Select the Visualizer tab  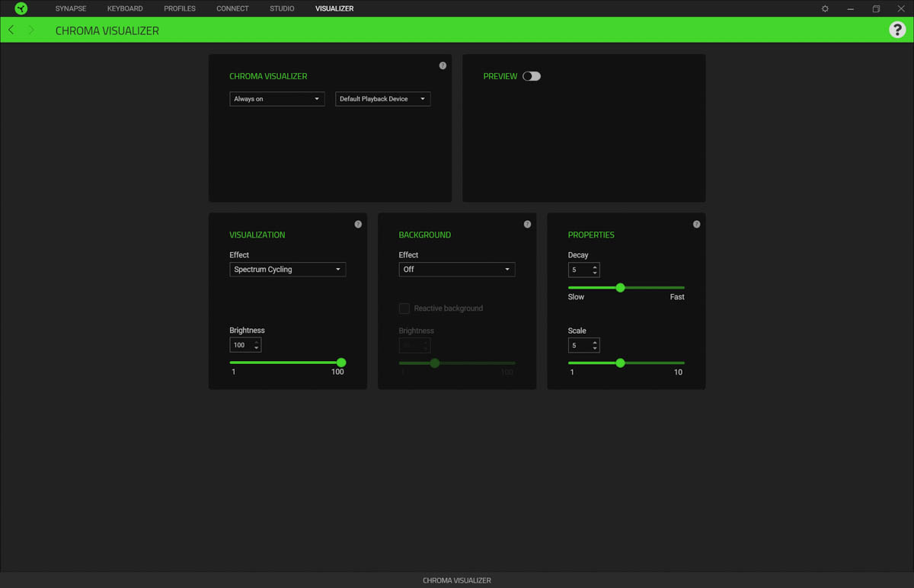point(334,8)
